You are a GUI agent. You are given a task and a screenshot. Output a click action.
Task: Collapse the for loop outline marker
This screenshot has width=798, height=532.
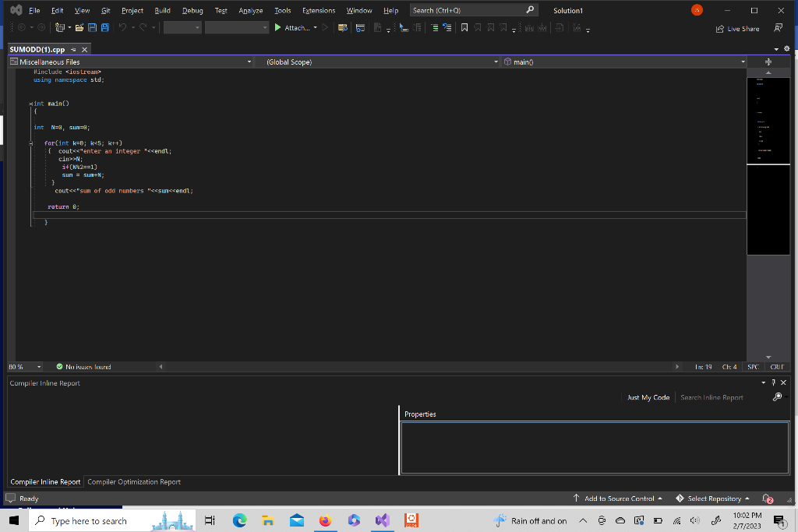[x=31, y=143]
